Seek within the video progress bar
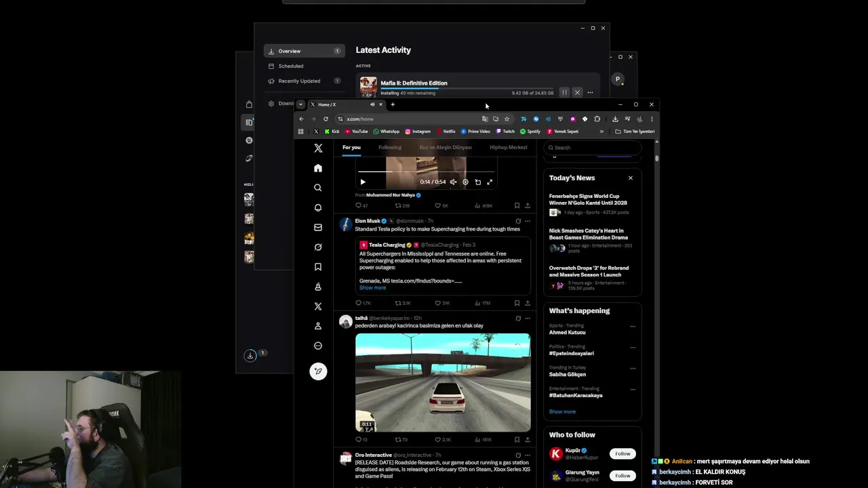 coord(426,171)
